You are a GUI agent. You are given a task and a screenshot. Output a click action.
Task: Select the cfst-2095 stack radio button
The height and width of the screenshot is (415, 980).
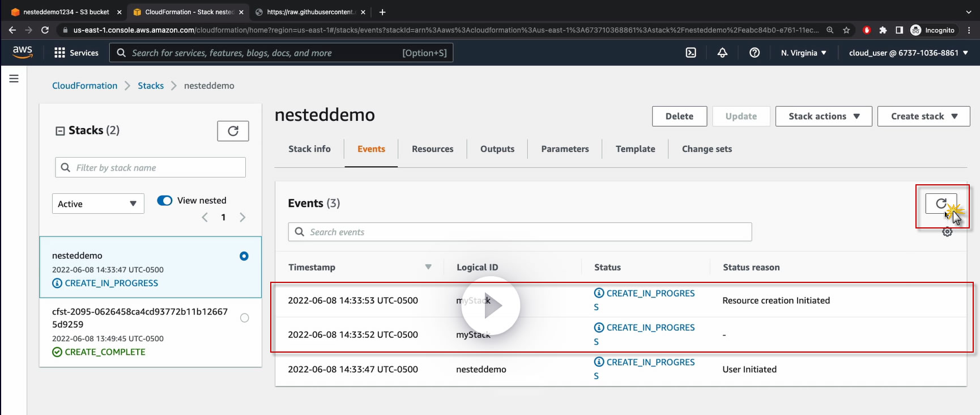[x=244, y=318]
